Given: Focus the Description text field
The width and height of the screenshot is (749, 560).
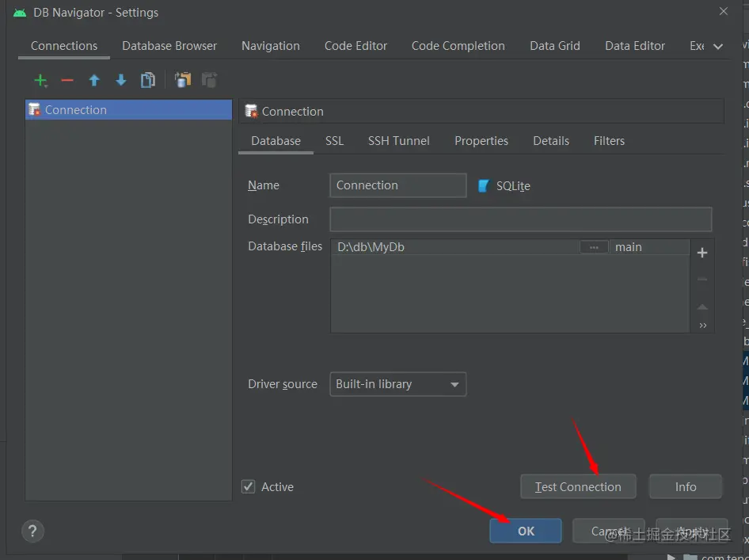Looking at the screenshot, I should click(x=521, y=219).
